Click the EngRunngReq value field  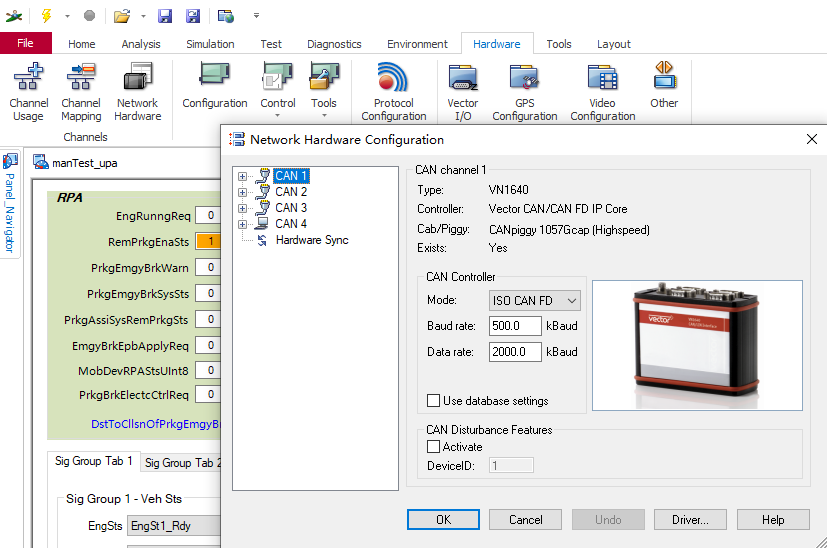[208, 216]
